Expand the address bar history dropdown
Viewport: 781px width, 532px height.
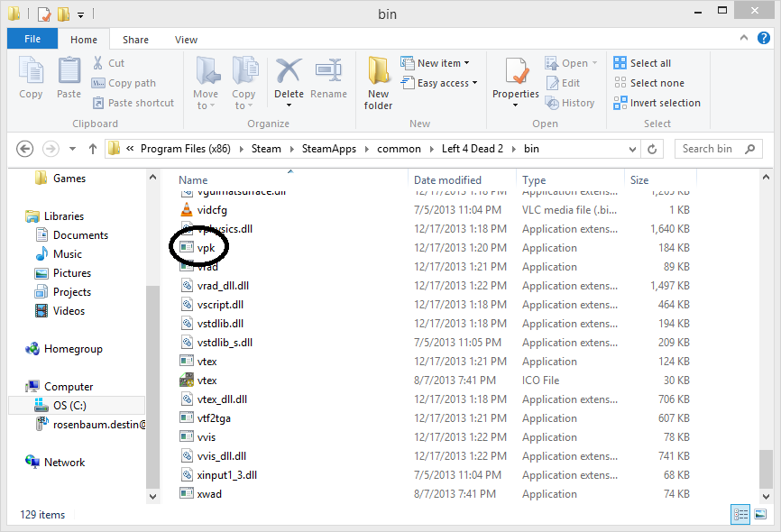coord(632,149)
